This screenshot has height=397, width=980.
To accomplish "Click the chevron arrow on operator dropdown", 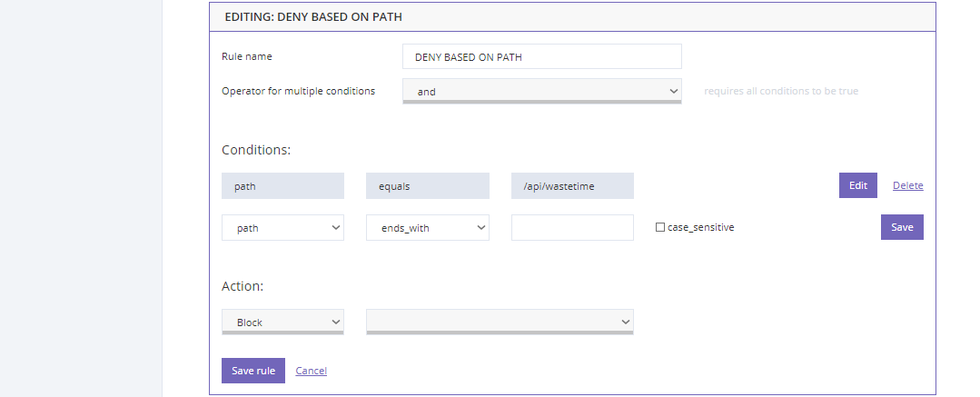I will (x=673, y=91).
